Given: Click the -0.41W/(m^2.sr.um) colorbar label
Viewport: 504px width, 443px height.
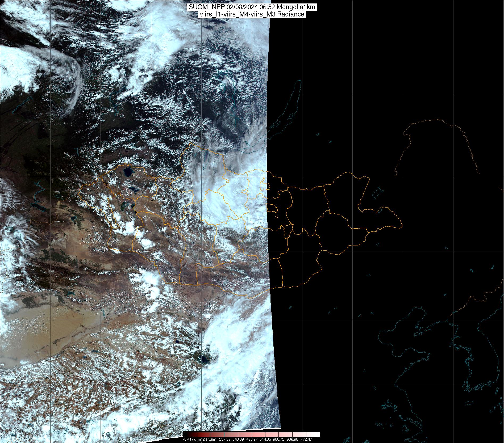Looking at the screenshot, I should (199, 439).
